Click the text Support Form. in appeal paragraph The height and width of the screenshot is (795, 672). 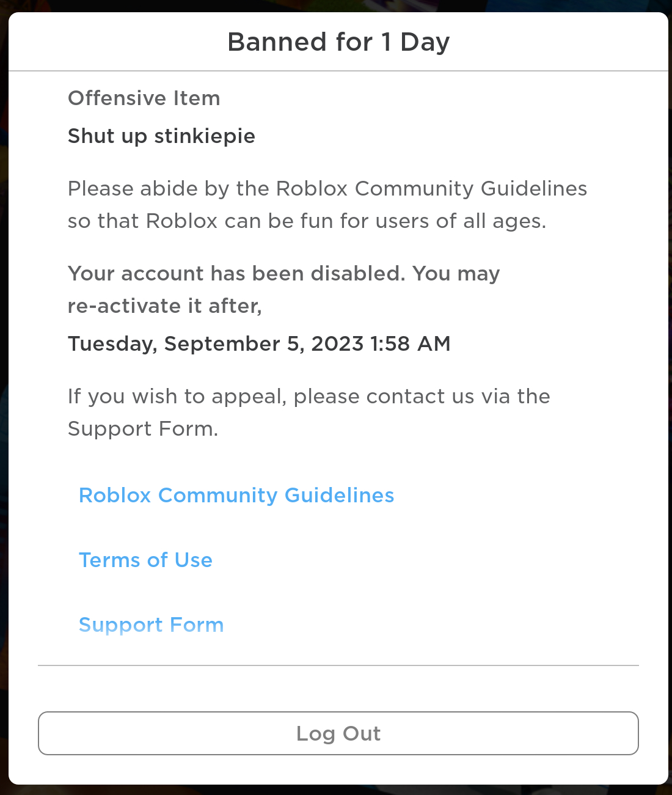coord(143,430)
